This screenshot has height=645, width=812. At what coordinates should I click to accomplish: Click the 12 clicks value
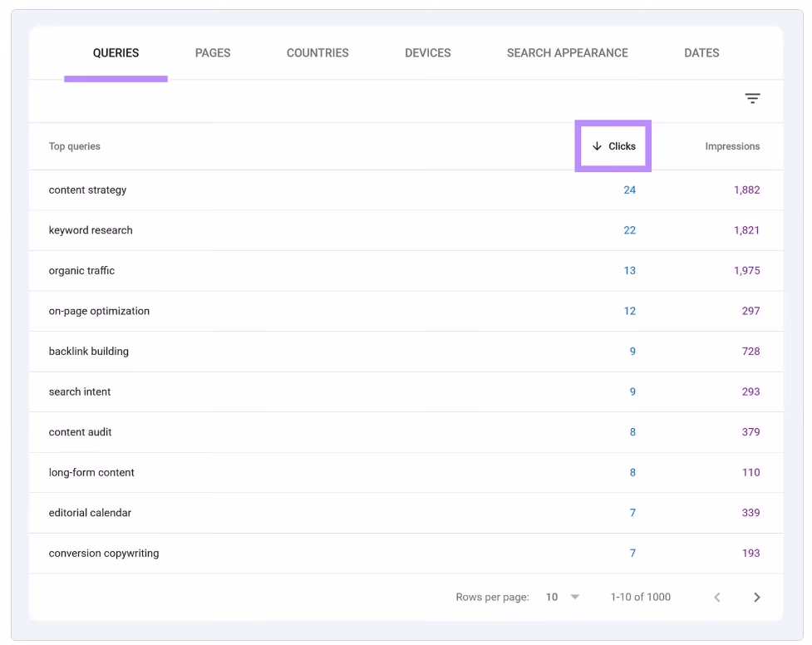point(629,312)
